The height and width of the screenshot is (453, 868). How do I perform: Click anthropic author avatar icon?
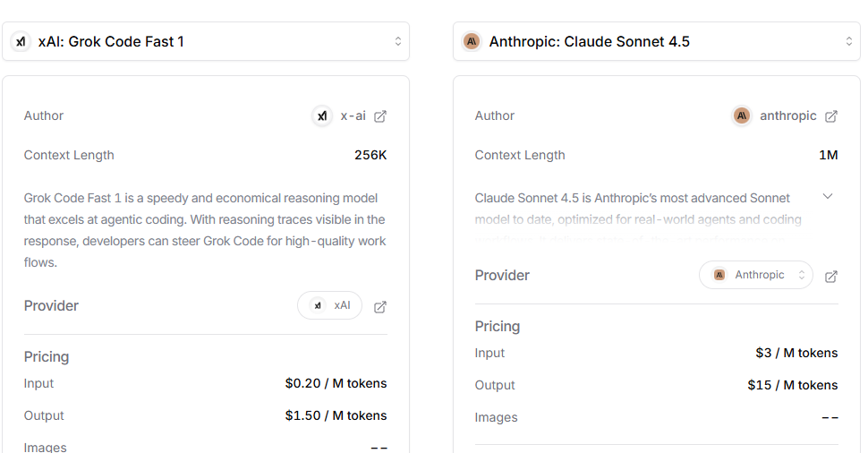[742, 116]
